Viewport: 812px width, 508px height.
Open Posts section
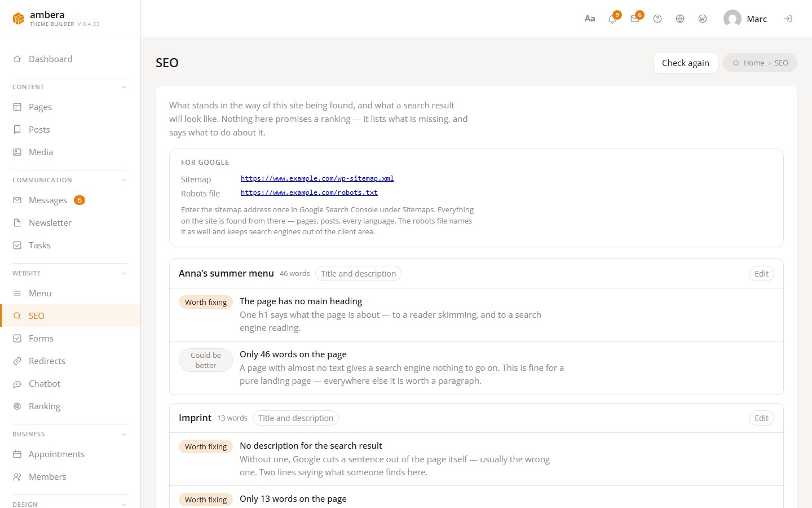[70, 129]
